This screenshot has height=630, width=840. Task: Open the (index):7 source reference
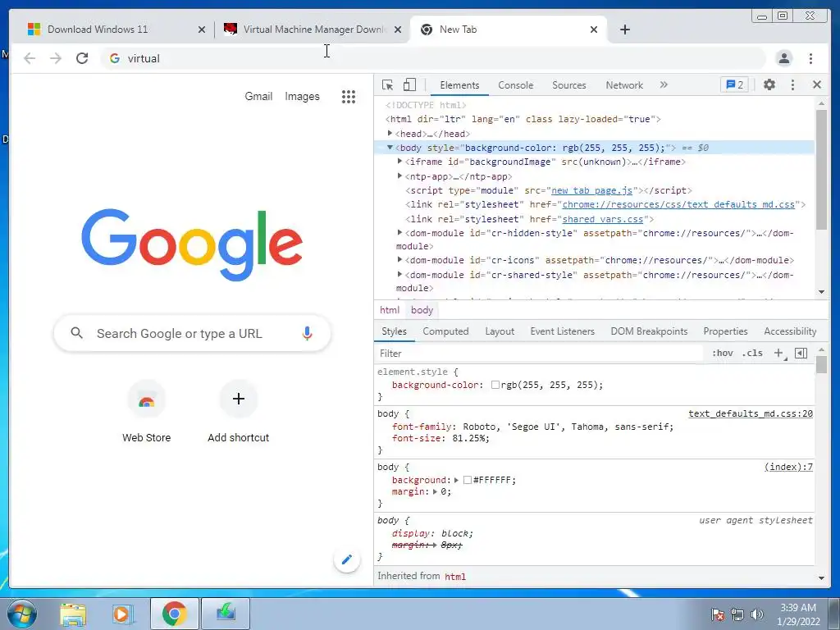[x=788, y=467]
